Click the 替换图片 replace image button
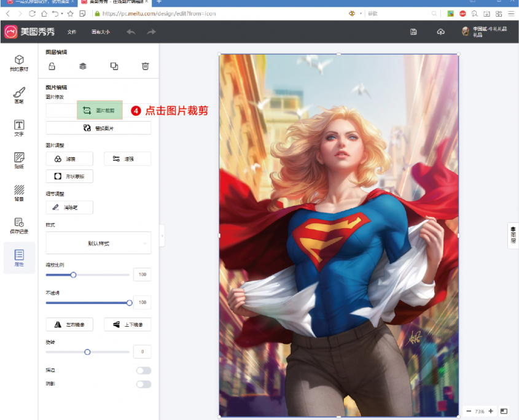This screenshot has width=519, height=420. point(98,128)
